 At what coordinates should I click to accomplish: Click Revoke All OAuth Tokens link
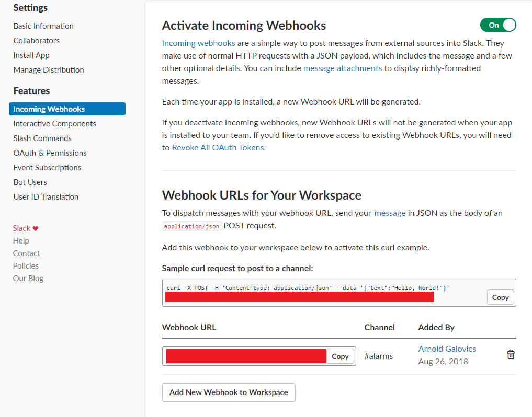219,148
